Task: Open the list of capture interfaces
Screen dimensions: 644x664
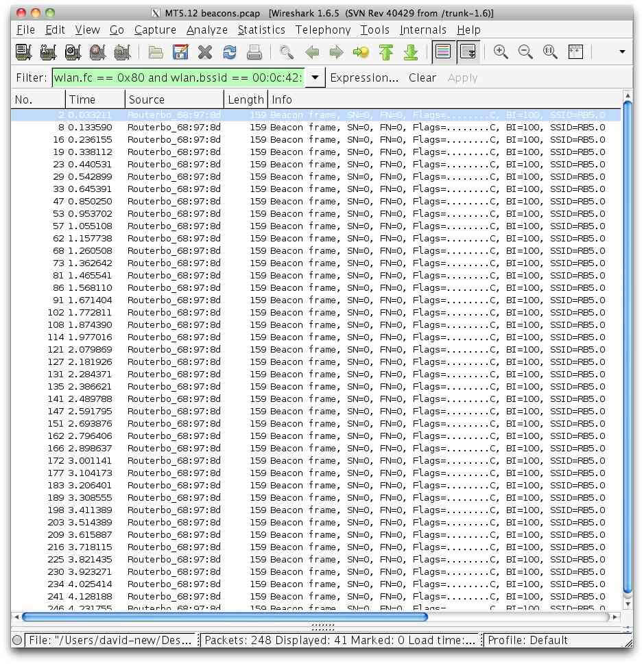Action: pos(23,52)
